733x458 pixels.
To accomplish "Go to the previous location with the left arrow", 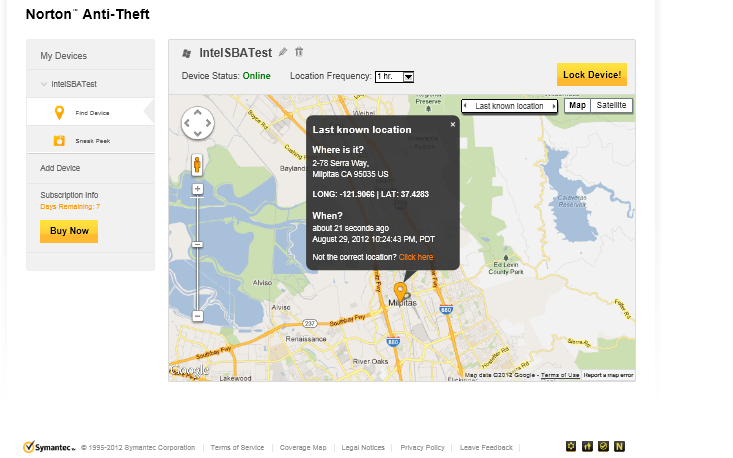I will point(465,106).
